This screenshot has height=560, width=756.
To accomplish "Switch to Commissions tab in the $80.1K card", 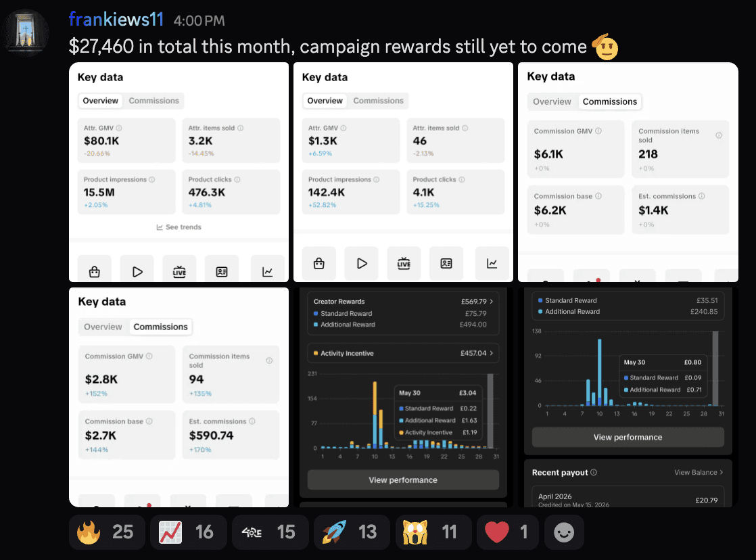I will click(x=153, y=101).
